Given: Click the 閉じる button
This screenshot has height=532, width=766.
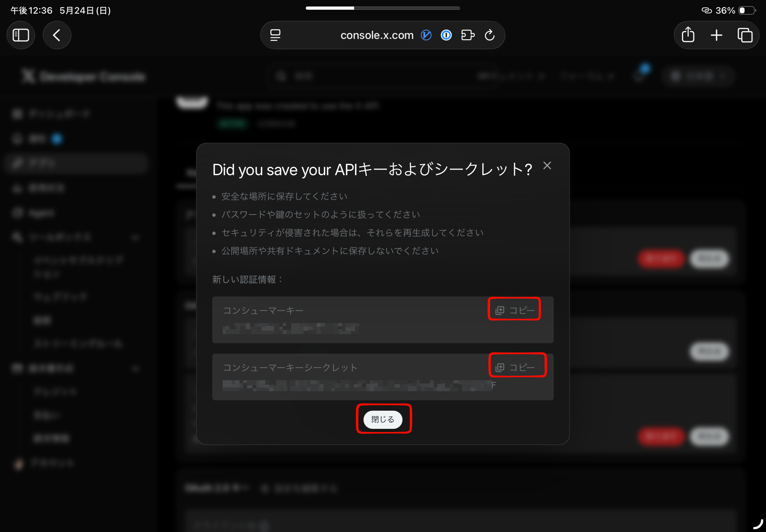Looking at the screenshot, I should click(x=383, y=419).
